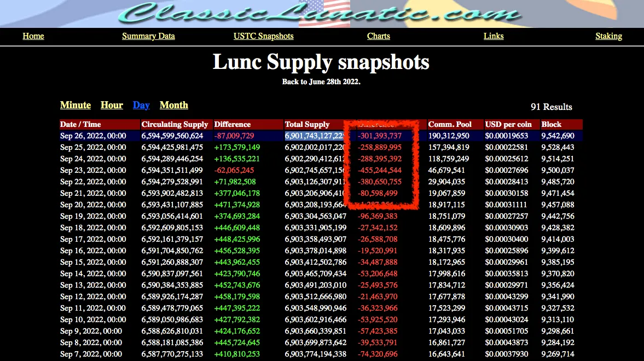Click community pool value 17,998,616
644x361 pixels.
[446, 274]
